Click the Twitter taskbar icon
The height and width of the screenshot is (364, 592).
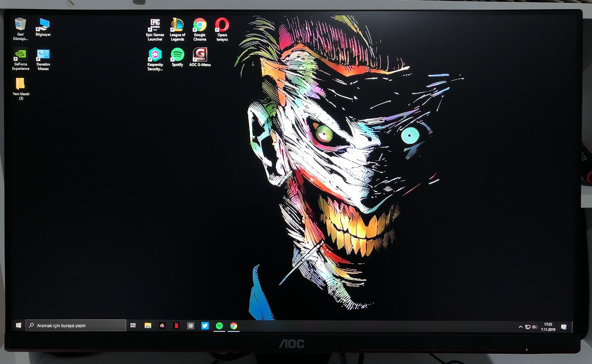[205, 326]
